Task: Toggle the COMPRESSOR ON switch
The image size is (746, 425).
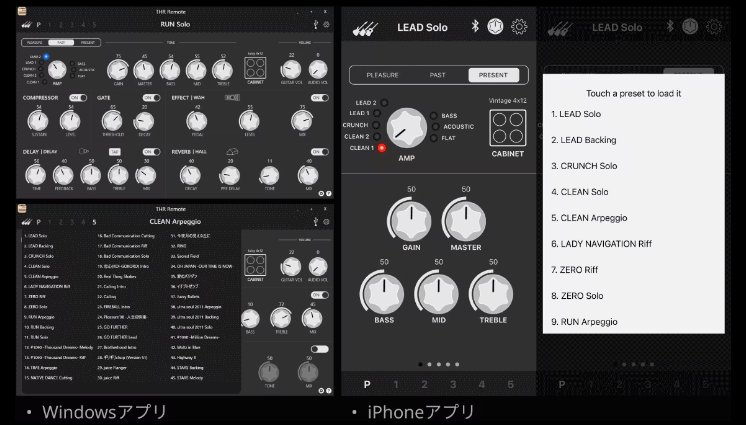Action: pyautogui.click(x=78, y=98)
